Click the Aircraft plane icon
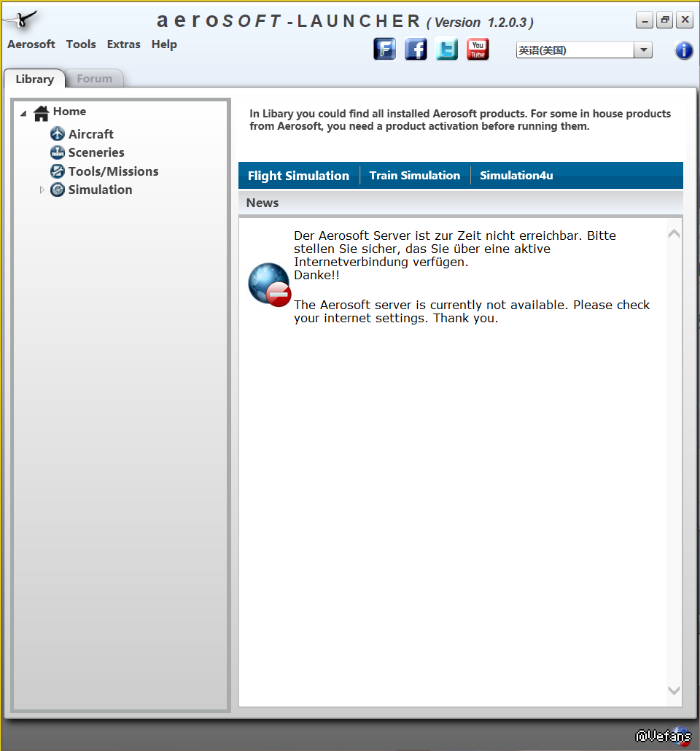The height and width of the screenshot is (751, 700). click(58, 133)
